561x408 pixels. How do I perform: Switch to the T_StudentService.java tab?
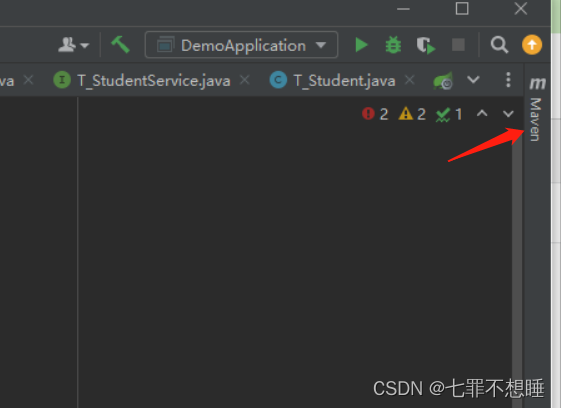click(154, 81)
